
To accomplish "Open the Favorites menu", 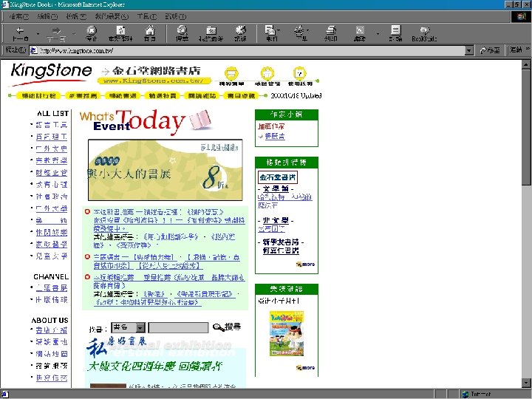I will tap(112, 16).
